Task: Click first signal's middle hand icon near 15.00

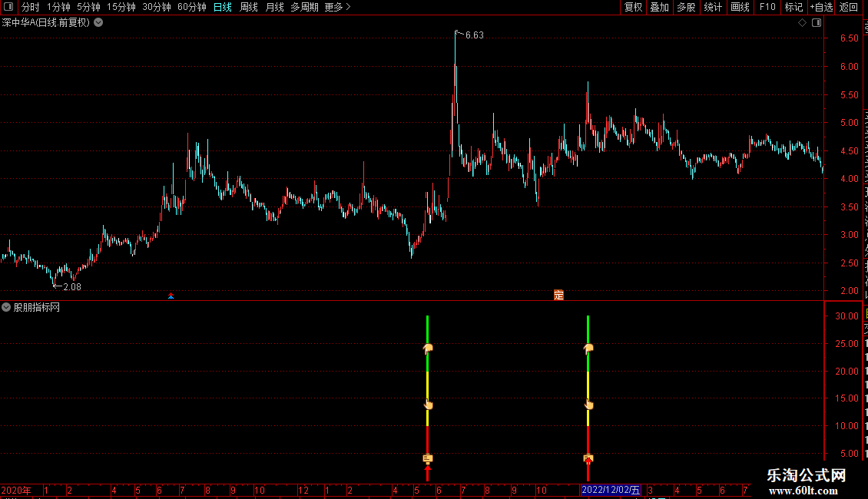Action: (x=429, y=405)
